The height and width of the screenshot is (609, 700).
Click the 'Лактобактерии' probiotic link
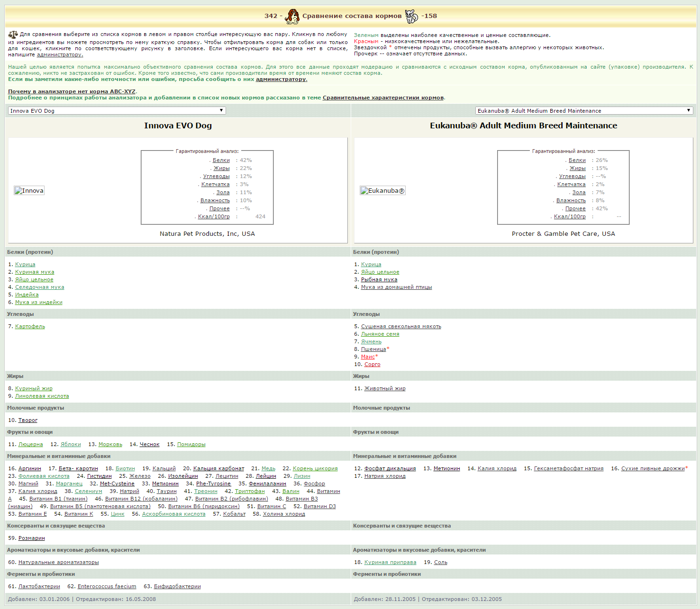pos(39,587)
